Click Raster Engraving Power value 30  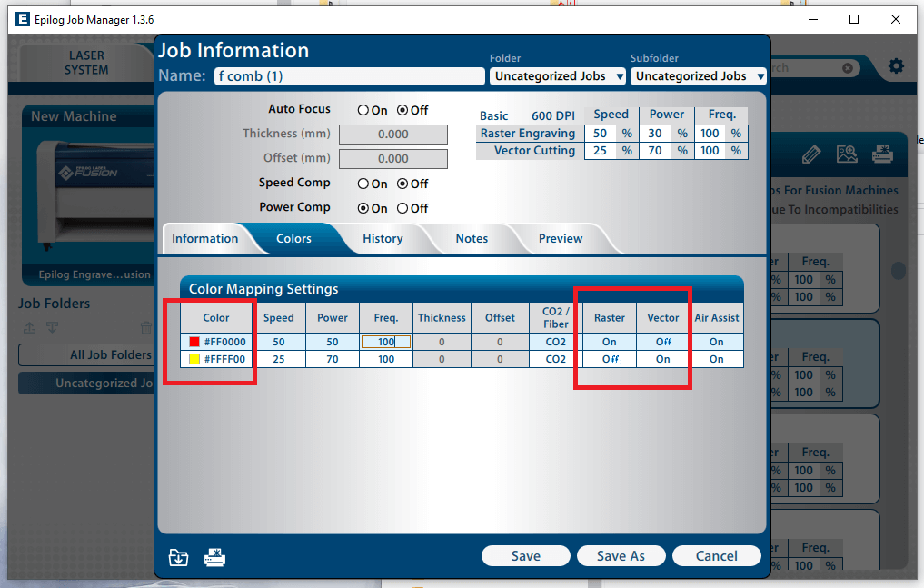[x=655, y=134]
